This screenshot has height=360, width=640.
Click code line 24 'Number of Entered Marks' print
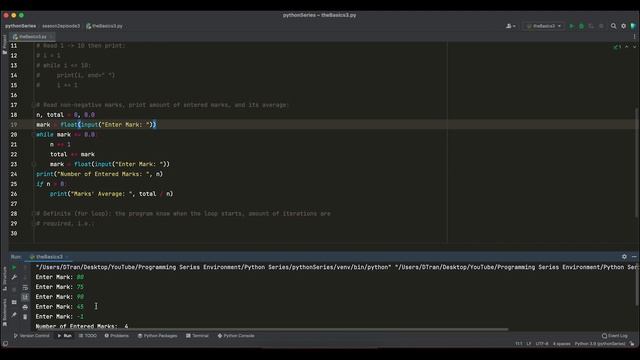tap(100, 174)
